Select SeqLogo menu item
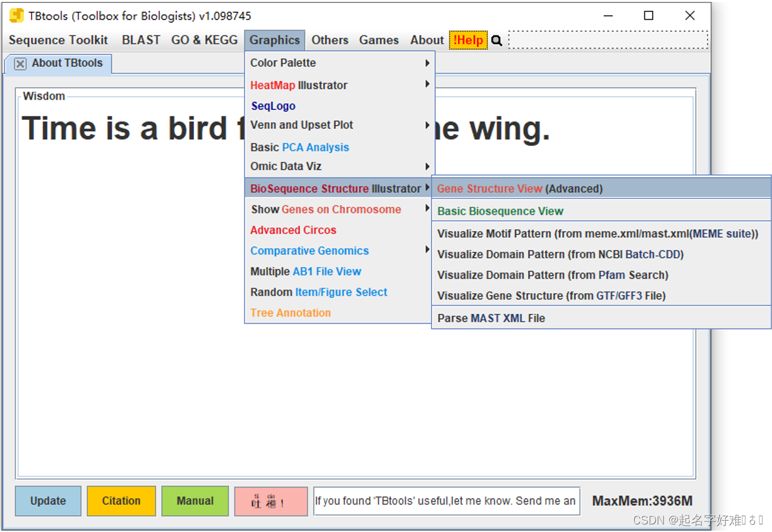 pos(340,106)
